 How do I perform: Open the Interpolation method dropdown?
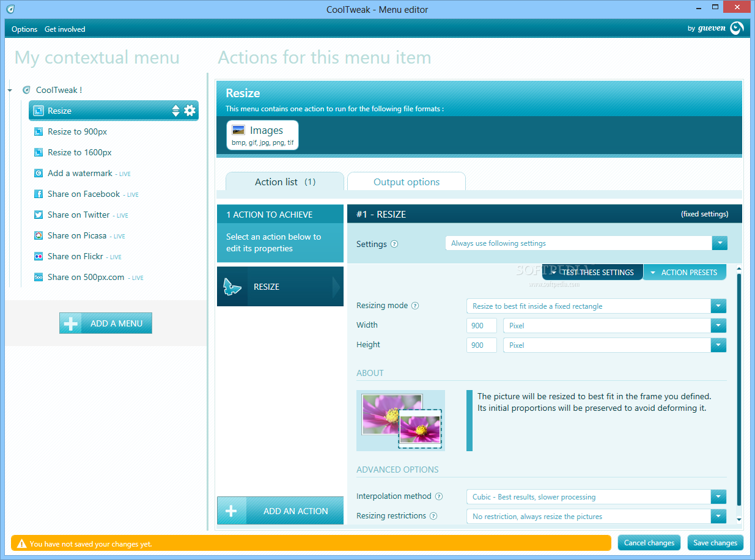[719, 497]
